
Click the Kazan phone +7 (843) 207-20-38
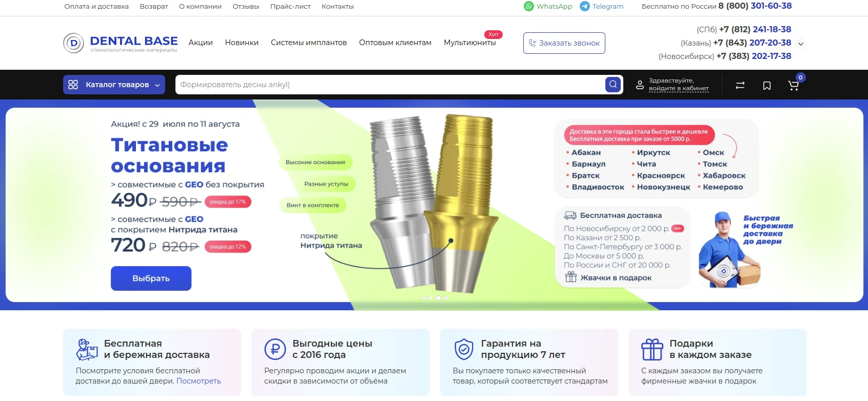coord(752,43)
